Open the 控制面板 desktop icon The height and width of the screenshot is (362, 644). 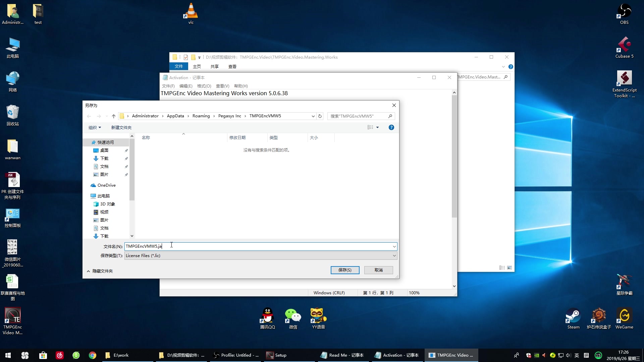tap(13, 218)
